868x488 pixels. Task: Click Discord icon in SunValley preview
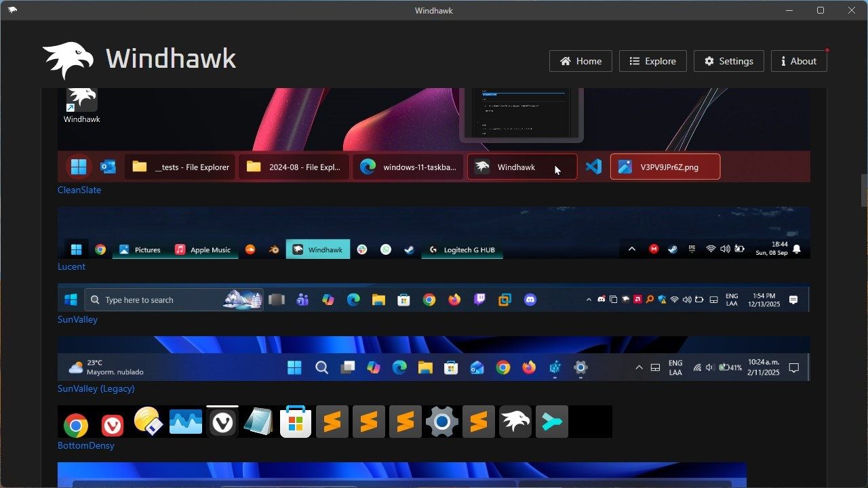[x=530, y=300]
